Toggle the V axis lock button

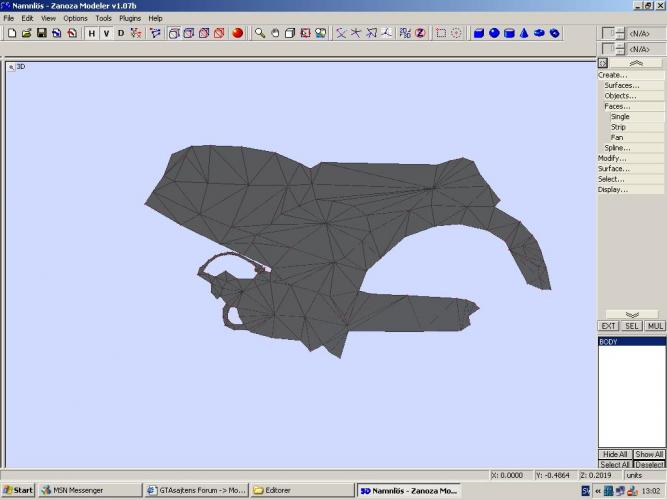click(x=106, y=33)
